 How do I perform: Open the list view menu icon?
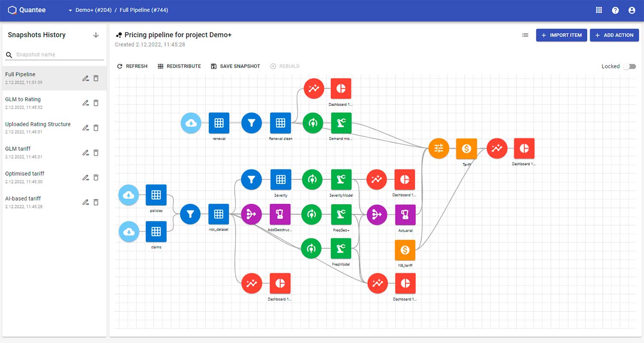(525, 35)
